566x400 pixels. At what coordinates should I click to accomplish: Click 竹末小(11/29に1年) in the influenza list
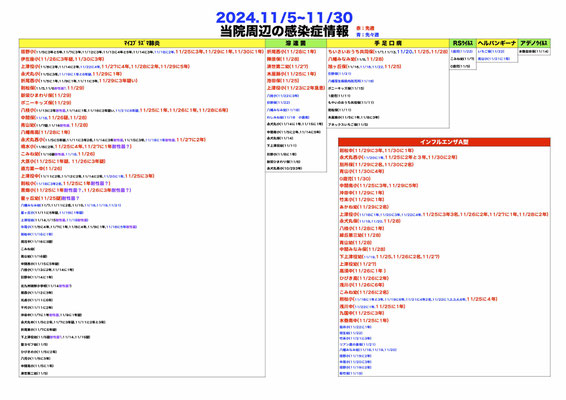tap(362, 200)
